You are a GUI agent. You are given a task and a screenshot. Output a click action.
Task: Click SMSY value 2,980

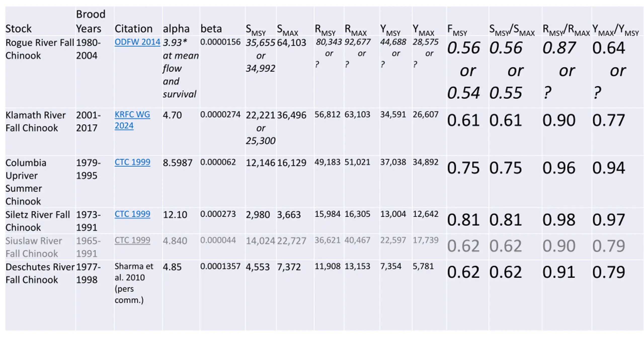point(258,215)
